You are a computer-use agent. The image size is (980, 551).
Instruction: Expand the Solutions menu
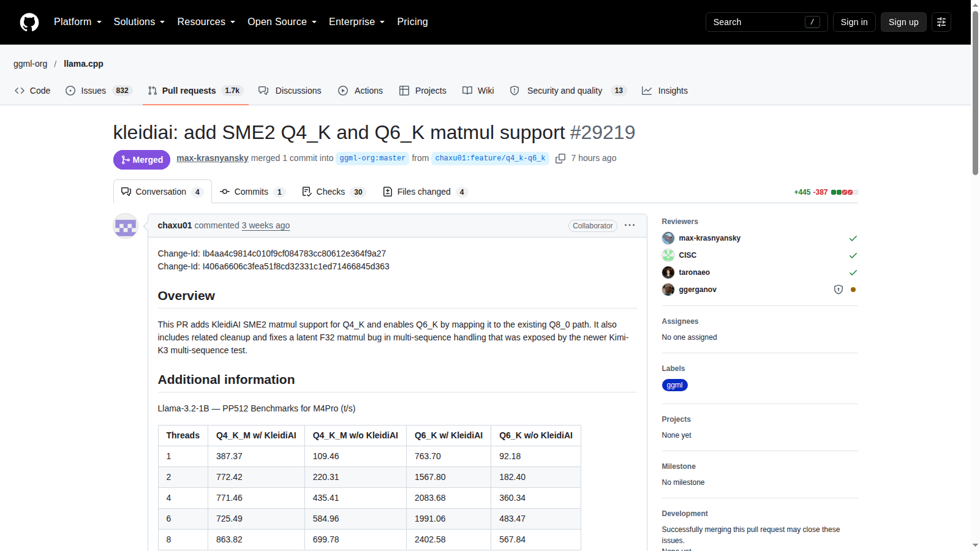(x=139, y=22)
